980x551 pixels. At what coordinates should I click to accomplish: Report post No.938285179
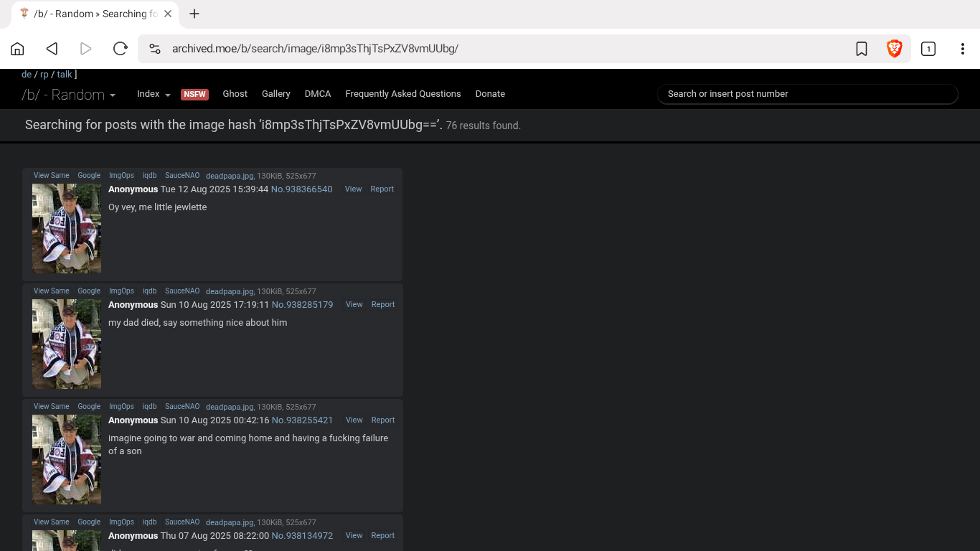382,305
